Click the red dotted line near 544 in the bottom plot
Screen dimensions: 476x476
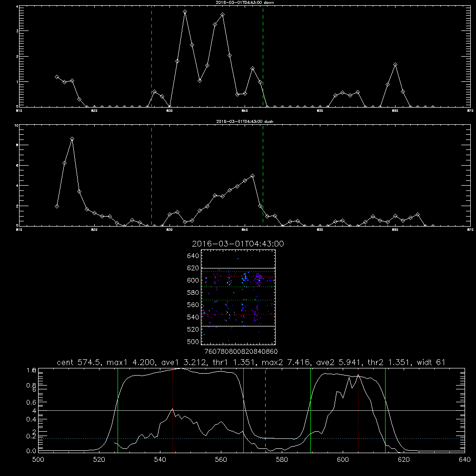pos(172,410)
